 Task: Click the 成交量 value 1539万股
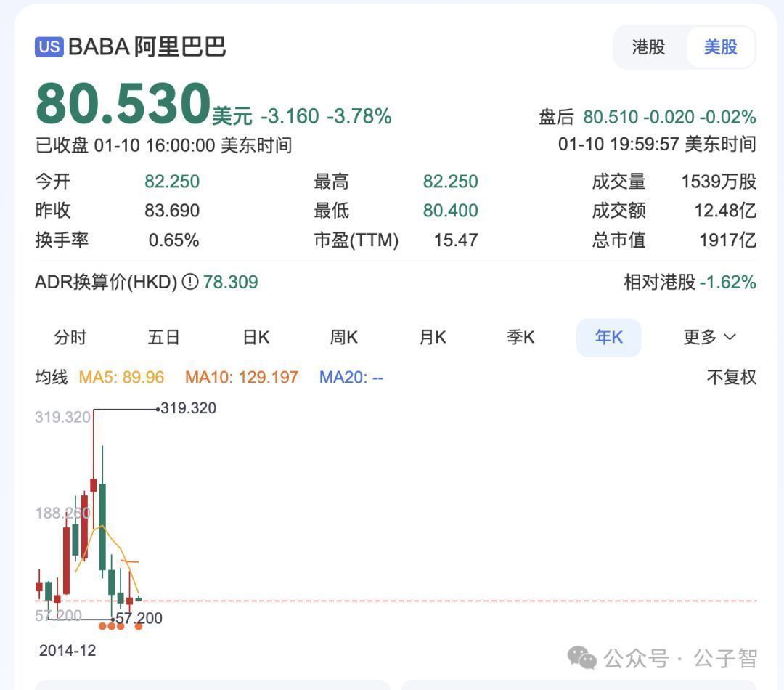click(719, 182)
